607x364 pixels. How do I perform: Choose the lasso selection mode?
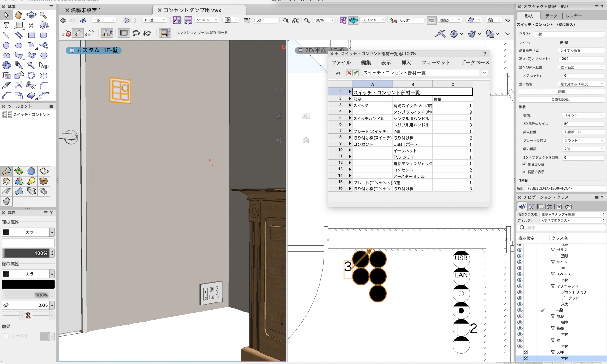point(136,33)
